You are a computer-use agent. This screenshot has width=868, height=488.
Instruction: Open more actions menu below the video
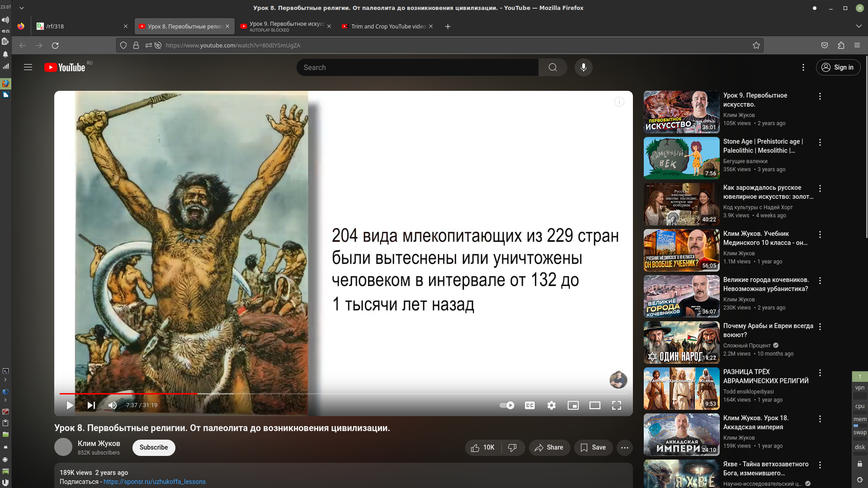click(624, 447)
